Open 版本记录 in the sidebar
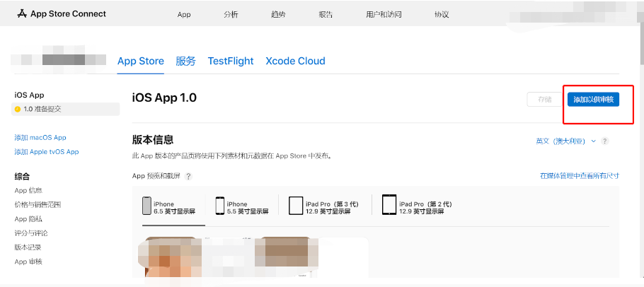644x287 pixels. click(x=28, y=247)
